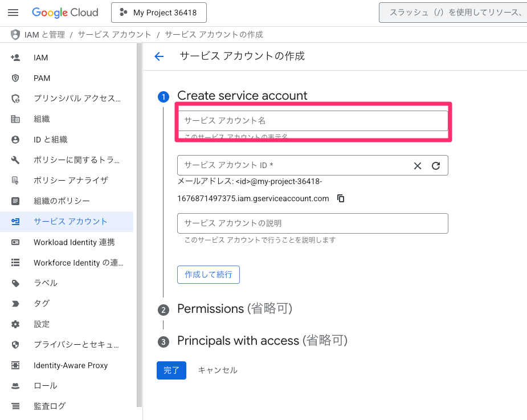Screen dimensions: 527x420
Task: Expand step 2 Permissions section
Action: (235, 309)
